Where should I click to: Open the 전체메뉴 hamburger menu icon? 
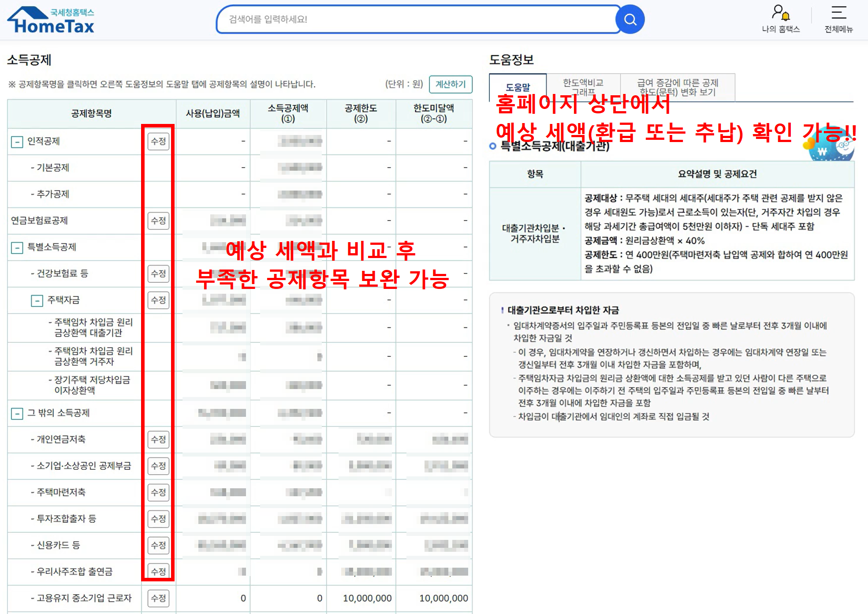(838, 13)
